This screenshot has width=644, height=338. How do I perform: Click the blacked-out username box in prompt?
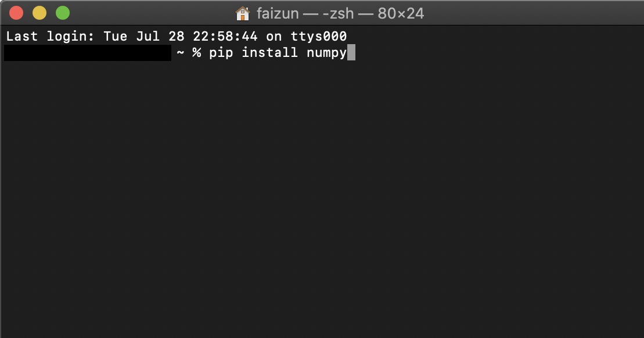(88, 53)
